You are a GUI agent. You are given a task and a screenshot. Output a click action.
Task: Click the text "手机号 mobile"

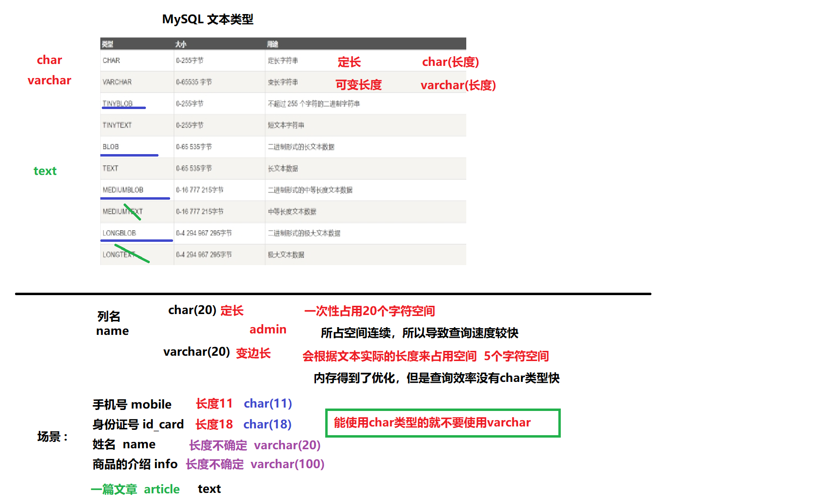coord(132,405)
